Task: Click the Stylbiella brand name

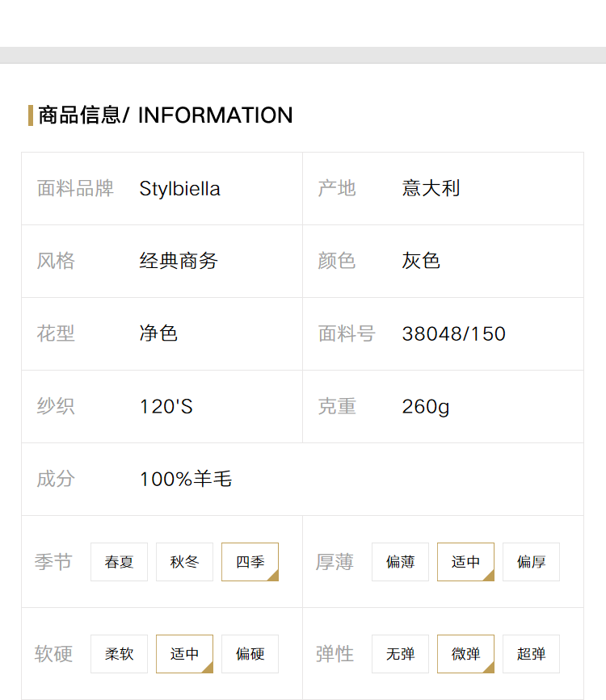Action: point(179,189)
